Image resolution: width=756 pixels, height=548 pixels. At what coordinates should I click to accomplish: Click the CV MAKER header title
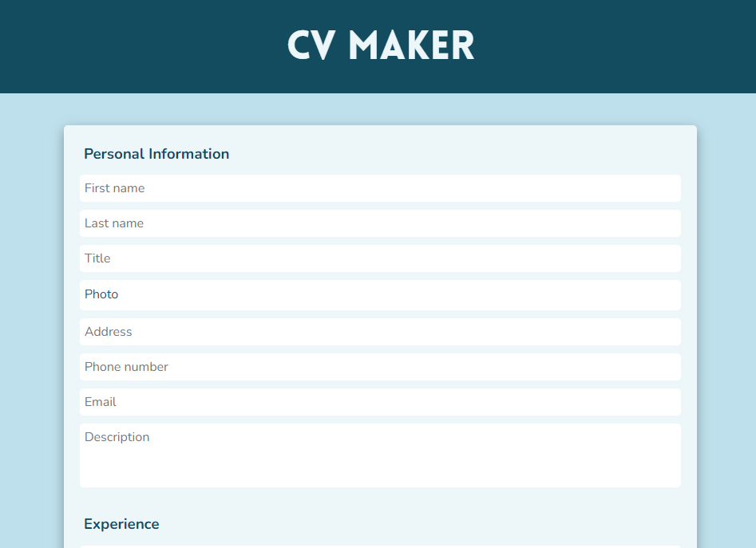(x=381, y=45)
